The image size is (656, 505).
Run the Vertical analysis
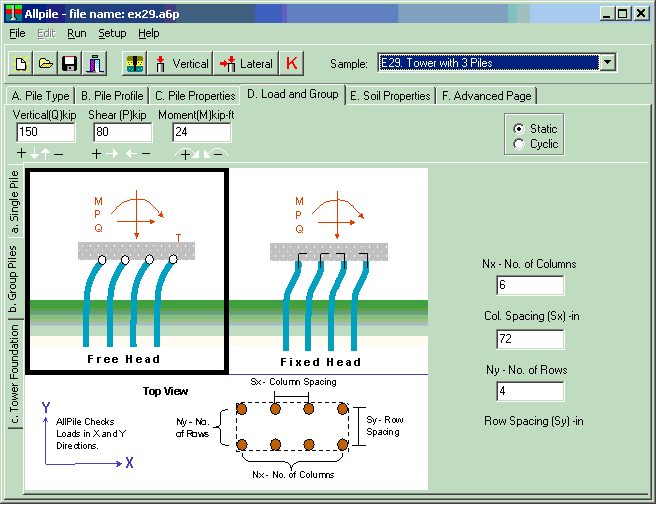[x=180, y=64]
